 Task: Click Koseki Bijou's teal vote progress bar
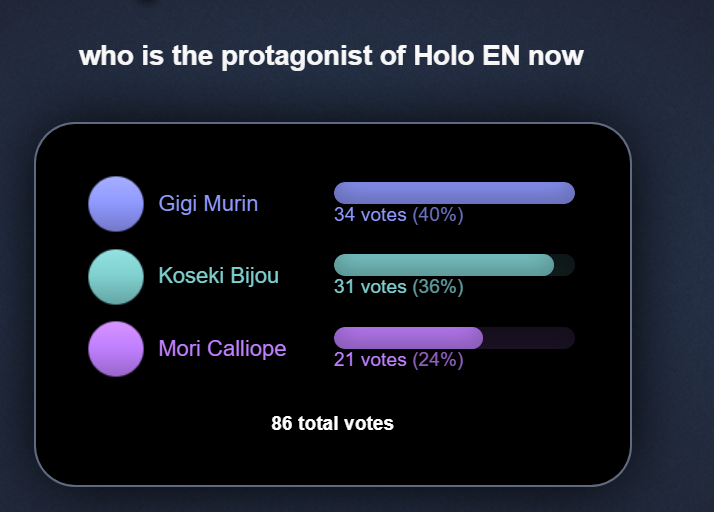click(443, 265)
